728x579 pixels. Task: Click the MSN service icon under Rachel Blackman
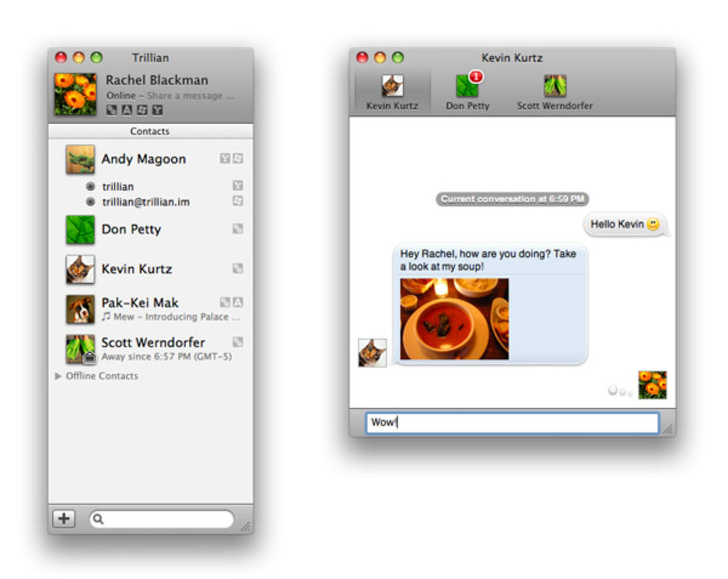(x=142, y=110)
